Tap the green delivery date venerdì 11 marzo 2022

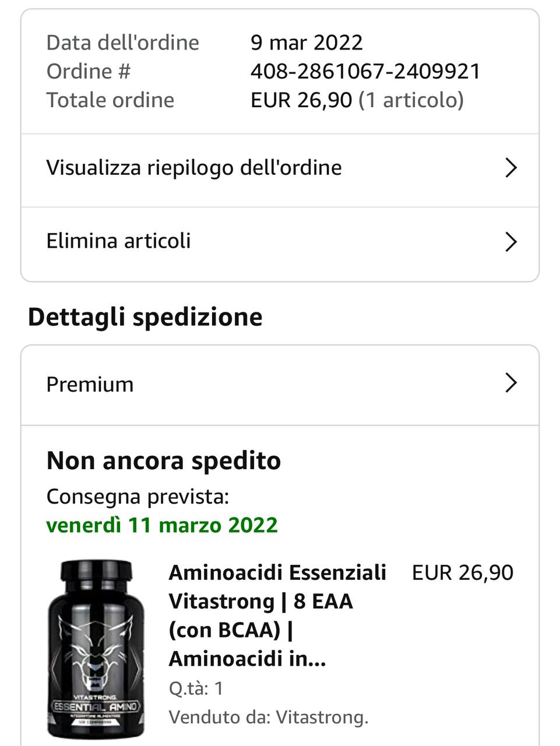[162, 525]
